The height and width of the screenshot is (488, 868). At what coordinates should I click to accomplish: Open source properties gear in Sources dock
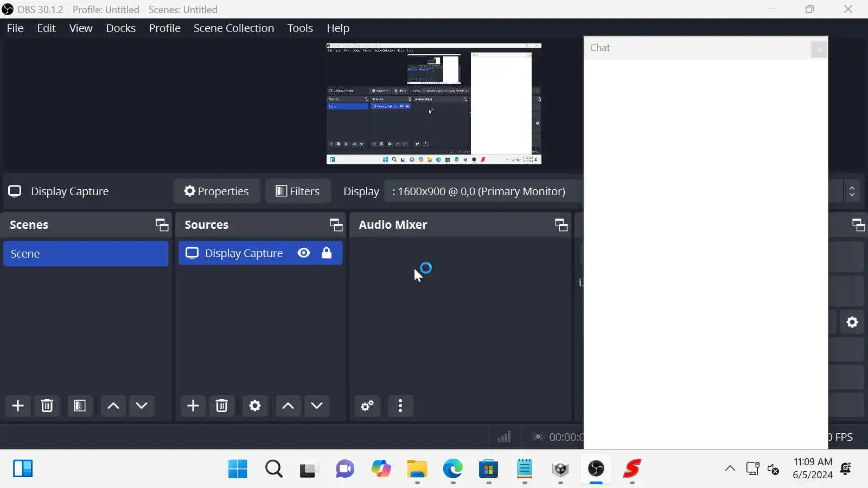click(255, 406)
